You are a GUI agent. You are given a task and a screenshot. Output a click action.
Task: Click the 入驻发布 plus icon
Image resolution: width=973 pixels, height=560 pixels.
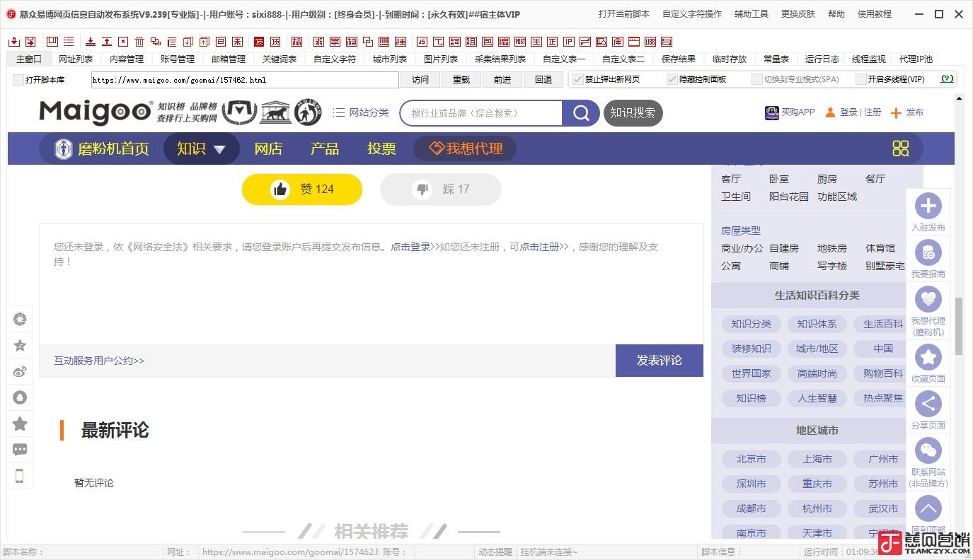coord(928,206)
